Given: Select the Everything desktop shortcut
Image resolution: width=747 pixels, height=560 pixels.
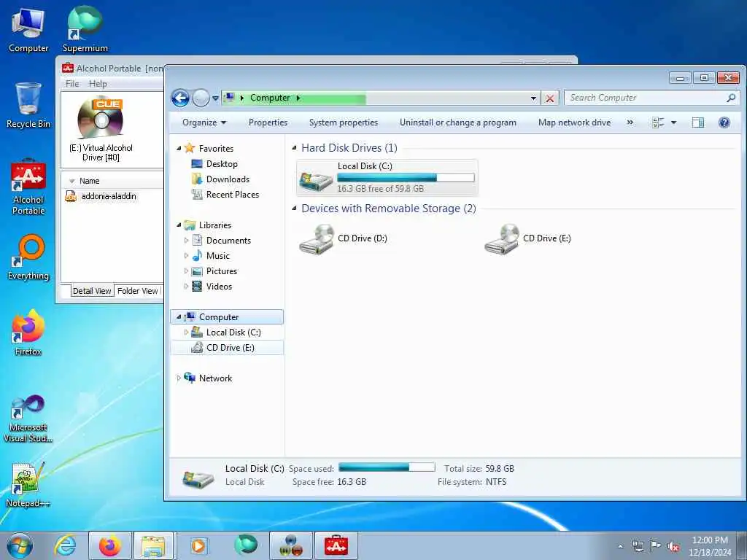Looking at the screenshot, I should click(28, 257).
